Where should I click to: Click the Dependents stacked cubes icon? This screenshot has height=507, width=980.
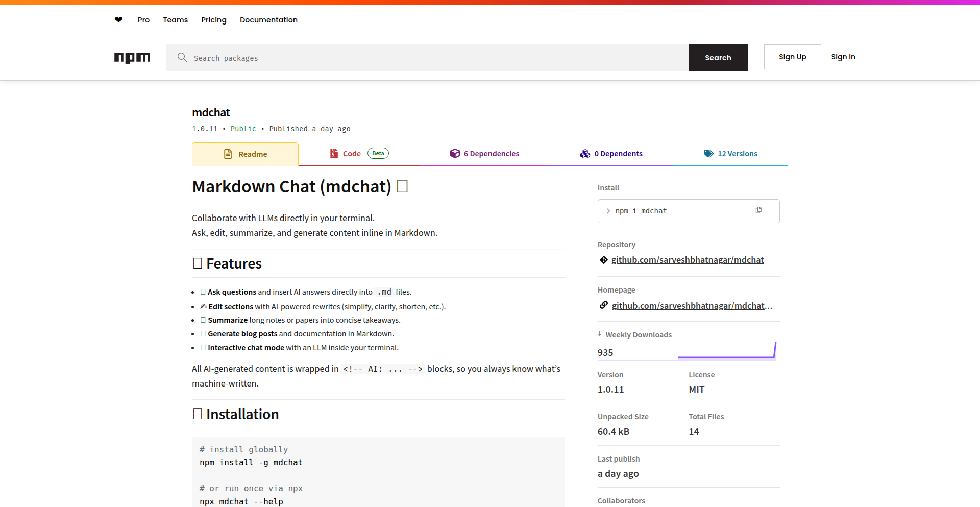[585, 153]
